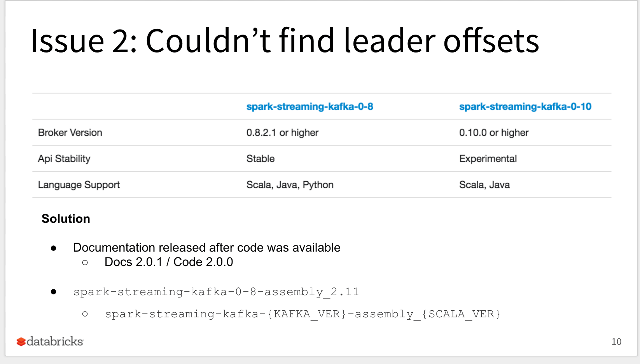Click the "0.8.2.1 or higher" table cell

point(282,133)
